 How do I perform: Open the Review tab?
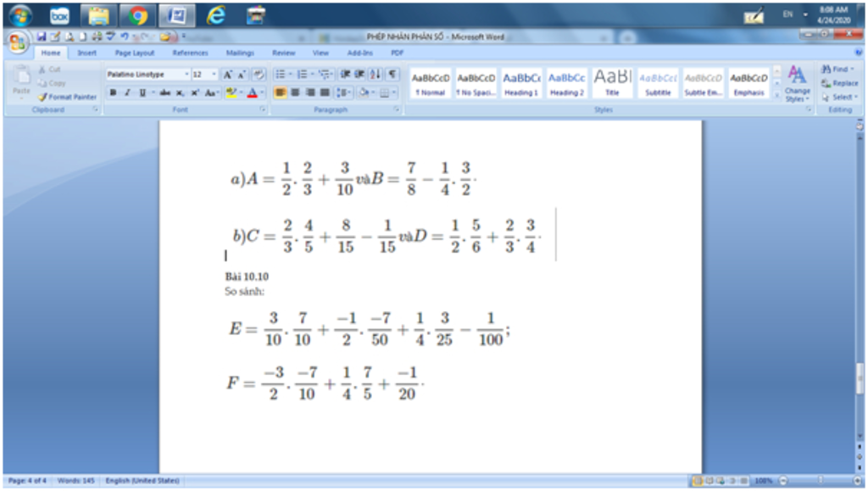click(283, 53)
